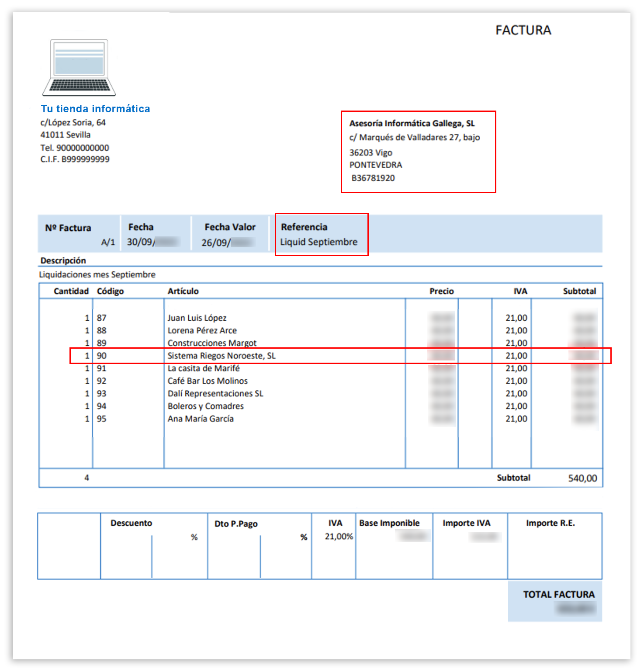This screenshot has height=672, width=644.
Task: Click the 21,00% IVA rate cell
Action: (339, 537)
